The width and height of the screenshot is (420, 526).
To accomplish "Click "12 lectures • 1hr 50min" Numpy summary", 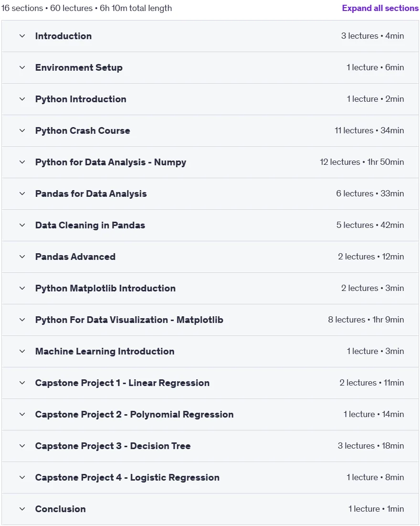I will pos(362,162).
